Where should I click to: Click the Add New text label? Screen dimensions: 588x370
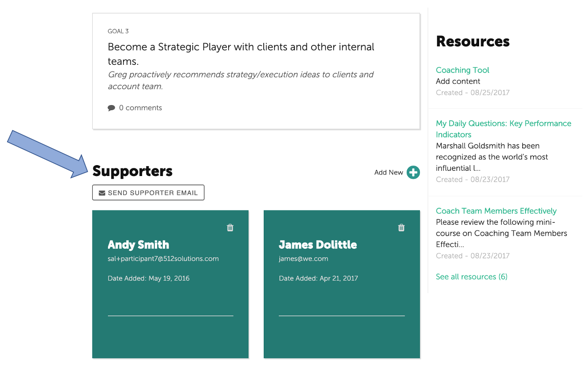coord(388,172)
